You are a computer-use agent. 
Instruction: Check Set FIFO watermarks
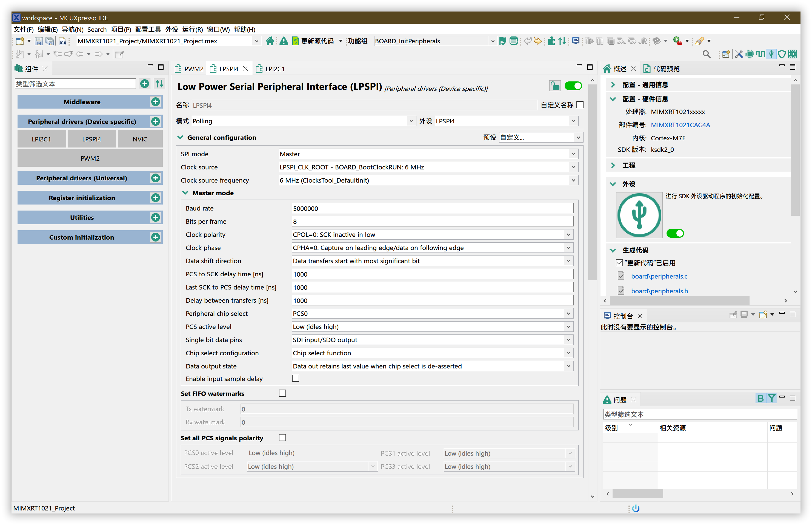pyautogui.click(x=282, y=393)
